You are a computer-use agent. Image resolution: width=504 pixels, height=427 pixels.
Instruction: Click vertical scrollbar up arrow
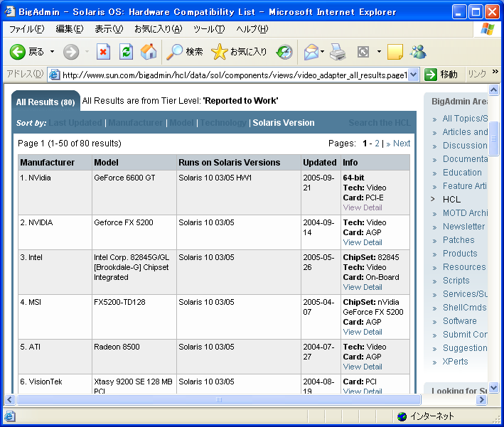[494, 90]
